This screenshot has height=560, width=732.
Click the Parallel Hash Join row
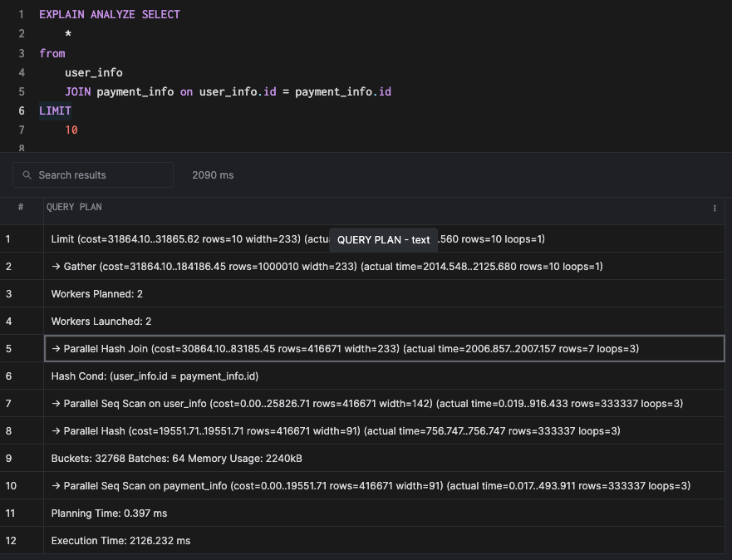point(345,349)
